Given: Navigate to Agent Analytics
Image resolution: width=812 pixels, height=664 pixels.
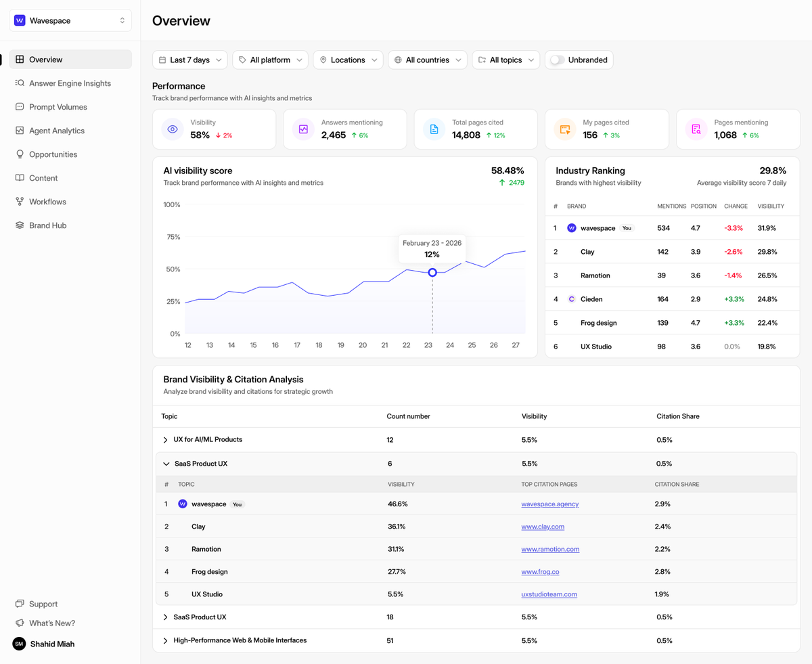Looking at the screenshot, I should pos(70,131).
